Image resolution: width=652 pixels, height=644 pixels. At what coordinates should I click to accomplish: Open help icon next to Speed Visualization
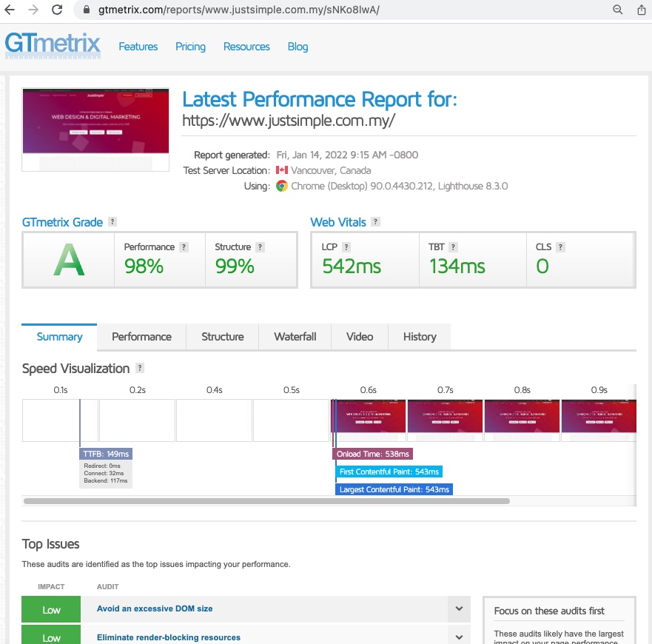pos(140,368)
